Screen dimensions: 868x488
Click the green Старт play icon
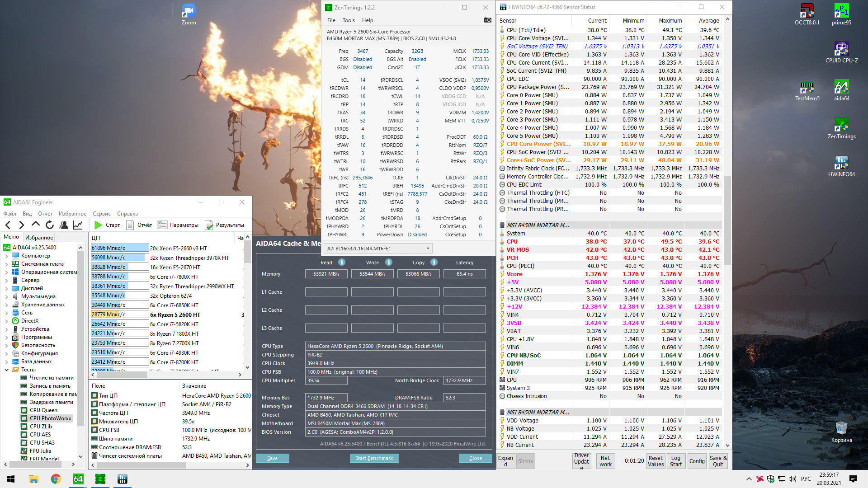(98, 225)
